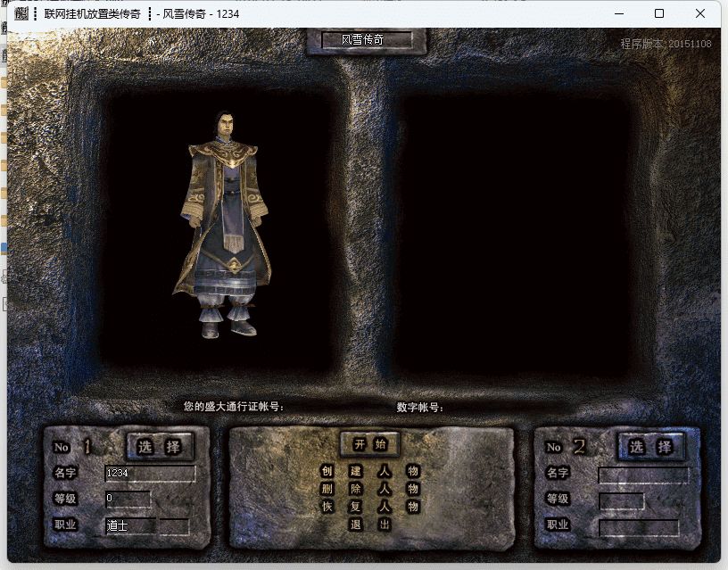Click 退出 to exit the game
The width and height of the screenshot is (728, 570).
(x=370, y=525)
